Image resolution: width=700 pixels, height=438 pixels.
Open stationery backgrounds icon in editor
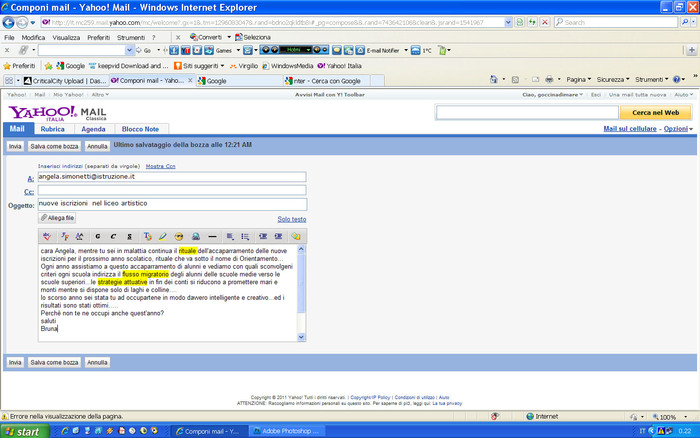click(296, 236)
